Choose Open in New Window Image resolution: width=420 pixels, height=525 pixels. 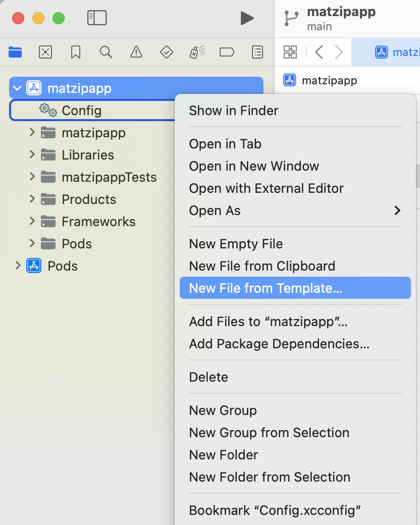pyautogui.click(x=295, y=166)
